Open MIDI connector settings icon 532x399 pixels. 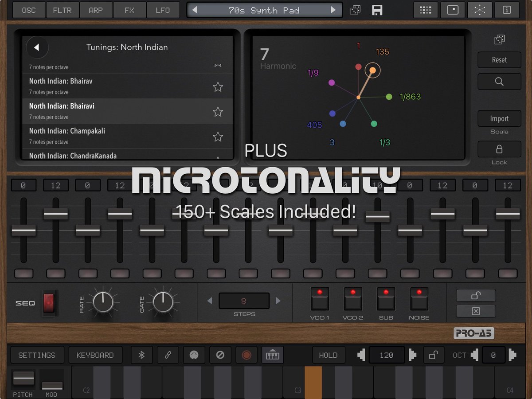click(194, 355)
